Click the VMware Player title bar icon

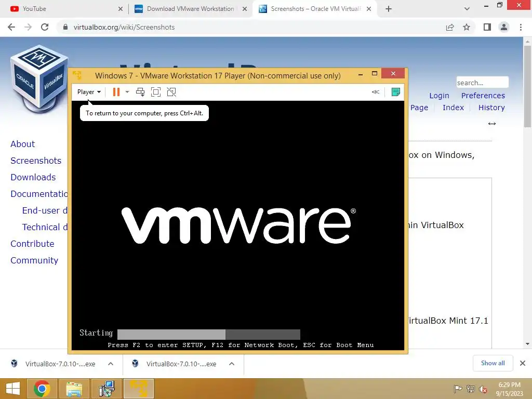click(x=77, y=75)
